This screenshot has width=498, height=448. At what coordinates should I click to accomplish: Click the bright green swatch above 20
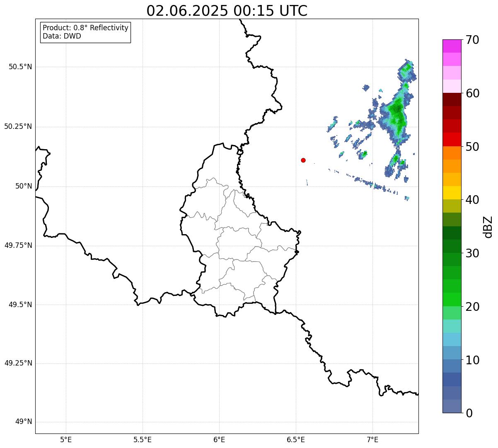tap(452, 300)
